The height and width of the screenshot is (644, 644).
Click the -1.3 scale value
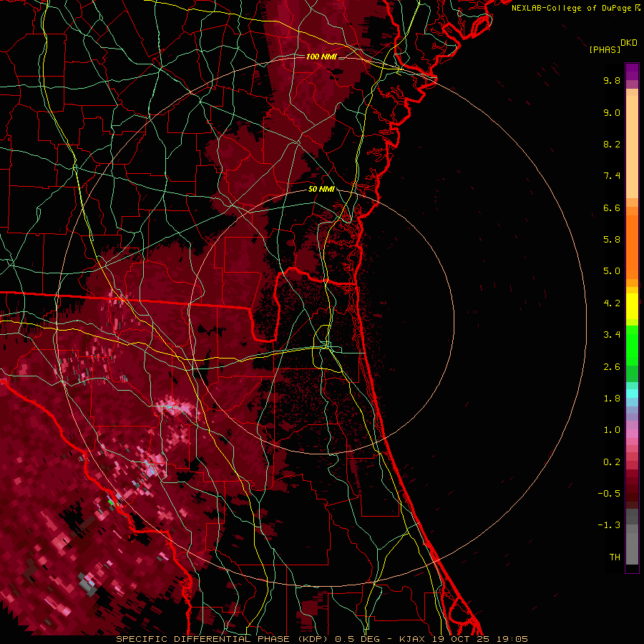coord(609,525)
